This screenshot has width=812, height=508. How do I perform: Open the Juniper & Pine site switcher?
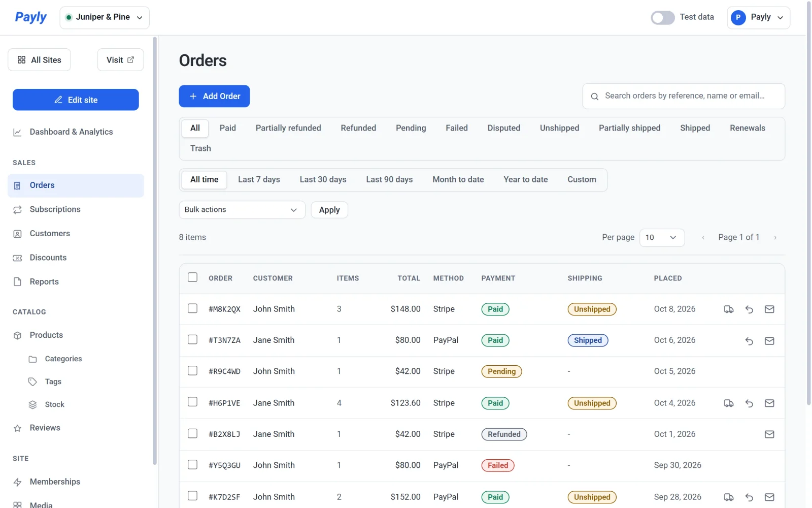(x=105, y=18)
